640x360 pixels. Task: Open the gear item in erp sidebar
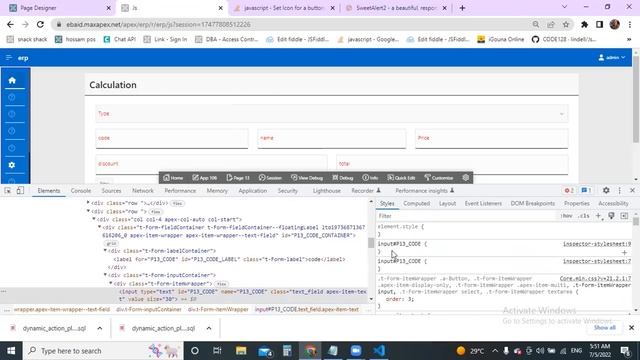(12, 165)
